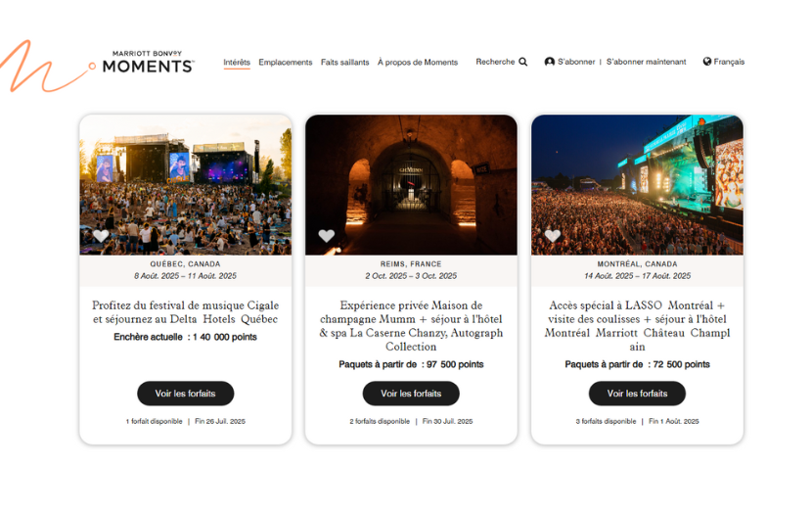Open the Emplacements menu
The height and width of the screenshot is (515, 812).
click(x=286, y=63)
